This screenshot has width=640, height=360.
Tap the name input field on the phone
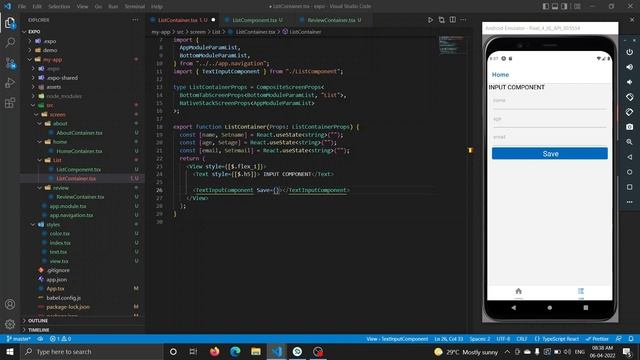point(549,101)
